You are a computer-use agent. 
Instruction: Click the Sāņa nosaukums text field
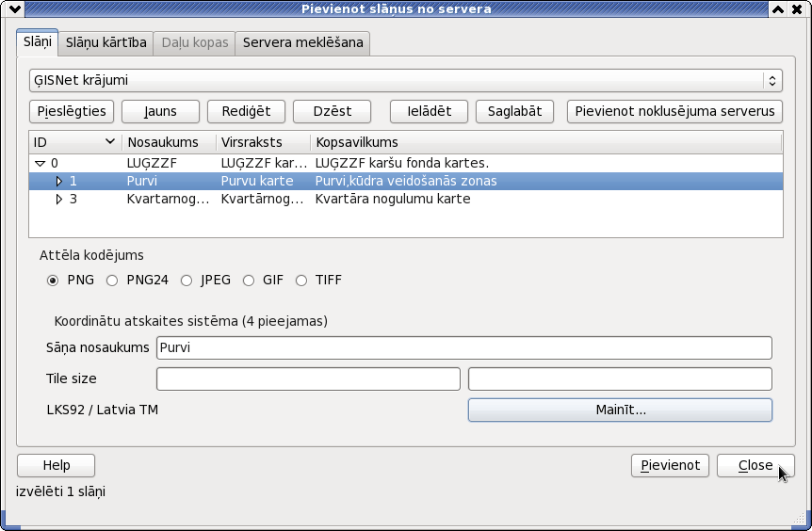464,347
